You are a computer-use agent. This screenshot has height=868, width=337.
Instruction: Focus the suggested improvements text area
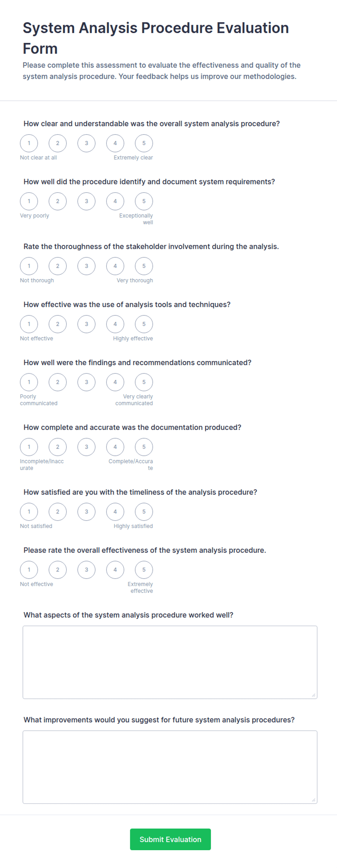click(x=170, y=767)
